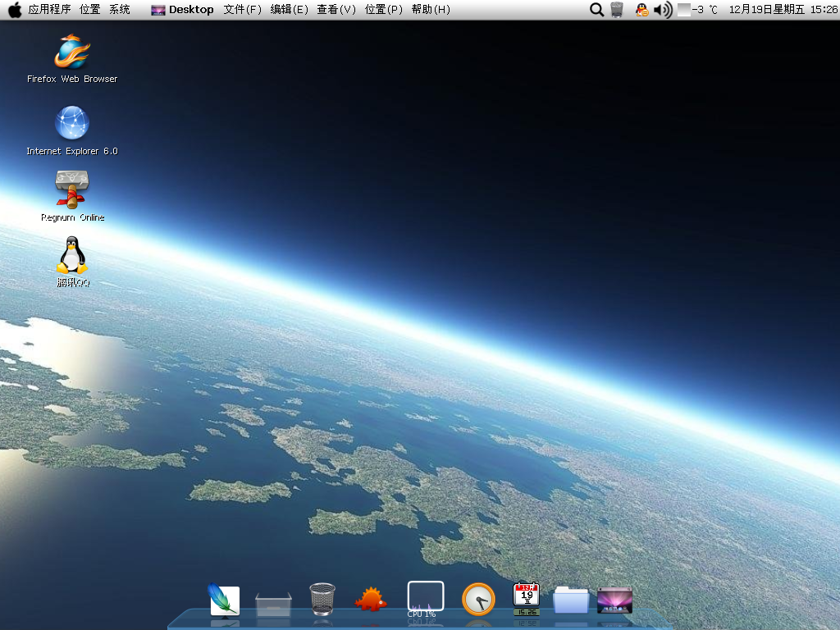The width and height of the screenshot is (840, 630).
Task: Click the orange analog clock in the dock
Action: [x=478, y=599]
